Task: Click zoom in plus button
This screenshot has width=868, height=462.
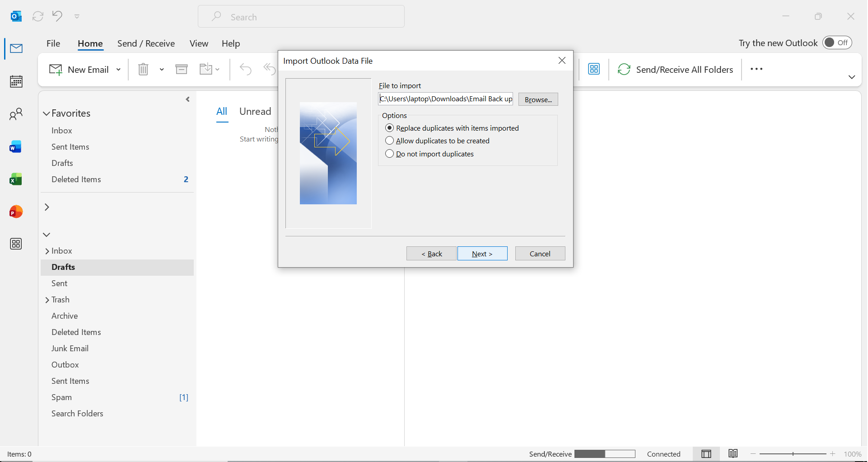Action: (833, 454)
